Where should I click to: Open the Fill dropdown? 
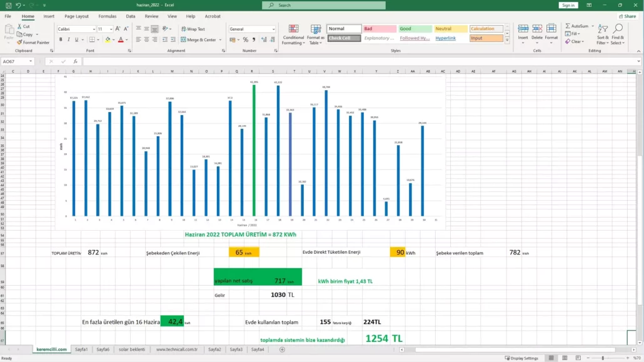click(573, 34)
